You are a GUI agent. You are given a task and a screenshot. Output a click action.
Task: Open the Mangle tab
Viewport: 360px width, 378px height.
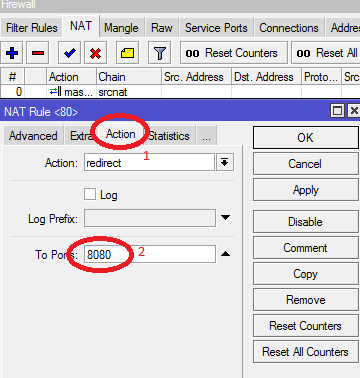pyautogui.click(x=121, y=28)
